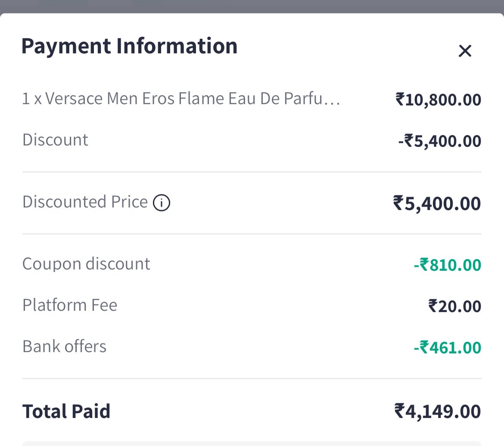504x446 pixels.
Task: Open Discounted Price info icon
Action: click(162, 202)
